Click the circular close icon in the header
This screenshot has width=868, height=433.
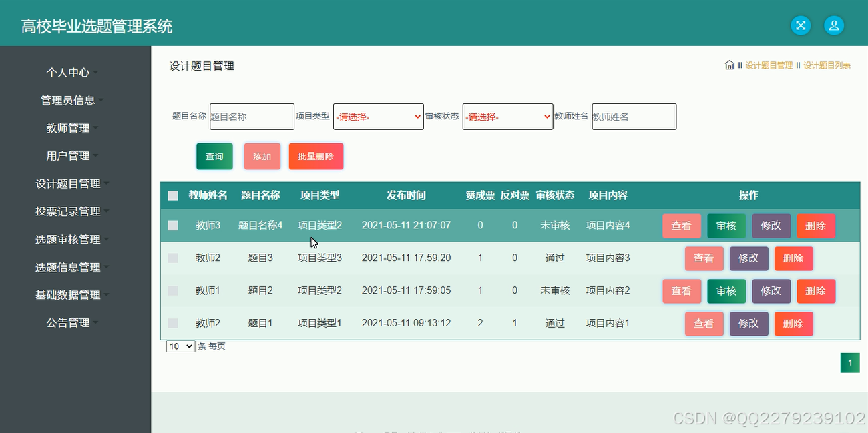(801, 25)
